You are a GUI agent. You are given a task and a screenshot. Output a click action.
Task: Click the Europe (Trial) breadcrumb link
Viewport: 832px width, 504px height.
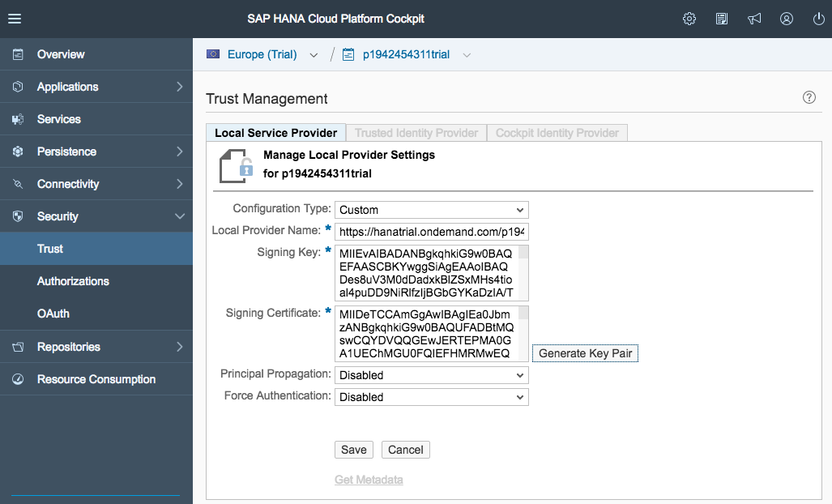click(x=262, y=54)
